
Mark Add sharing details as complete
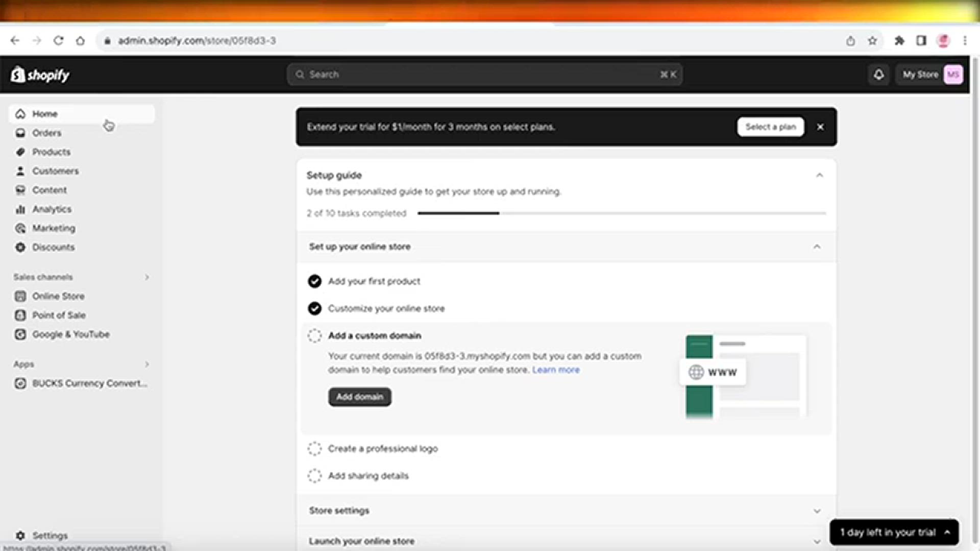pyautogui.click(x=314, y=476)
